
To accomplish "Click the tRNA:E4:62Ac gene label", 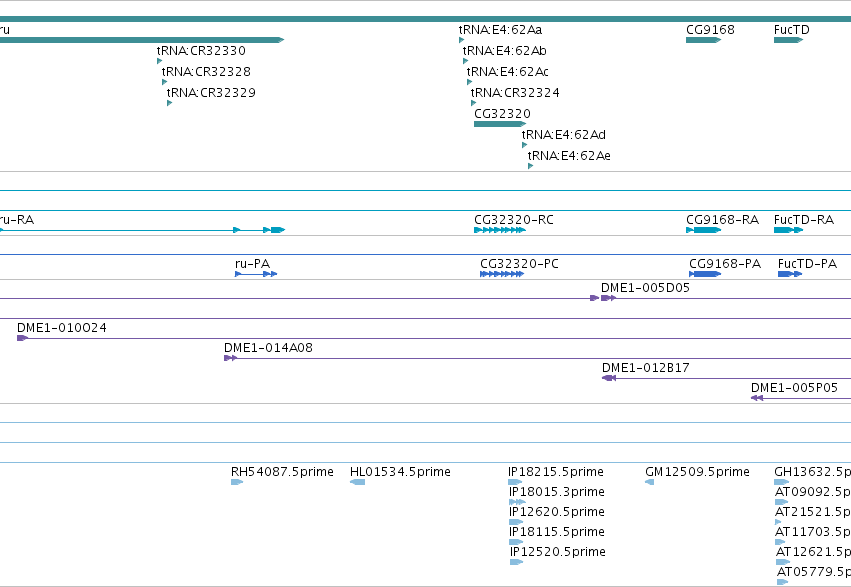I will click(x=507, y=72).
